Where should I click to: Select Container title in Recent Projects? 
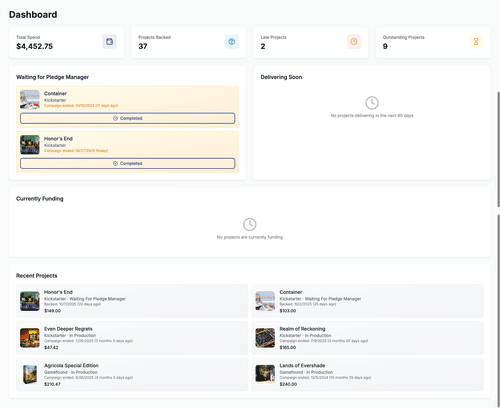(291, 292)
